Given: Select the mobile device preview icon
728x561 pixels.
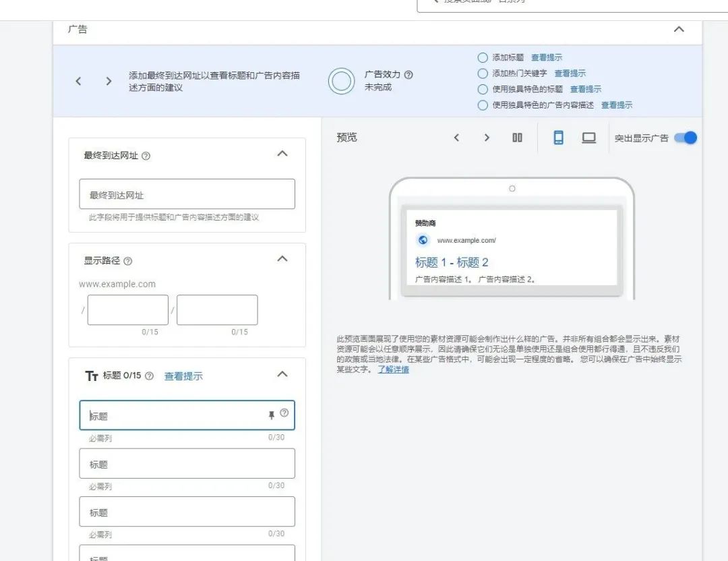Looking at the screenshot, I should (558, 138).
